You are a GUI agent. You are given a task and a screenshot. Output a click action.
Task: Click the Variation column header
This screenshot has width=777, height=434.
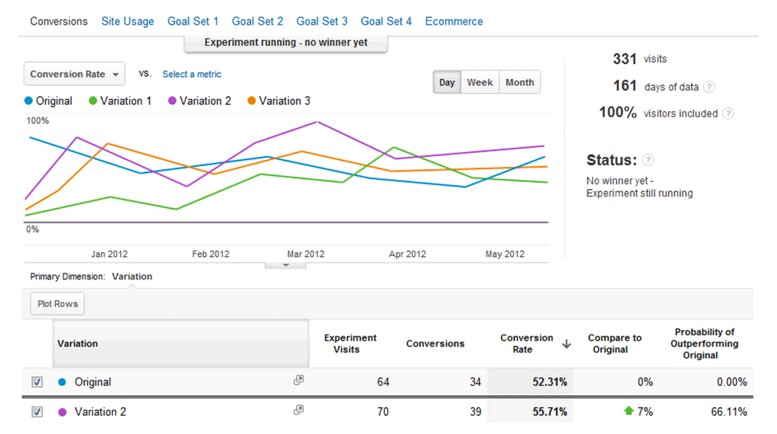coord(181,344)
